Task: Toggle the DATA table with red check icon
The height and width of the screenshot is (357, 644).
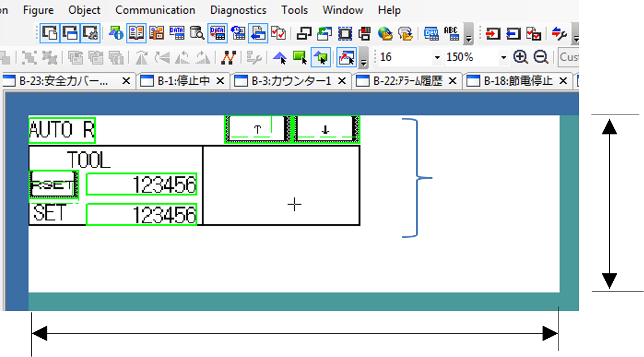Action: (x=217, y=33)
